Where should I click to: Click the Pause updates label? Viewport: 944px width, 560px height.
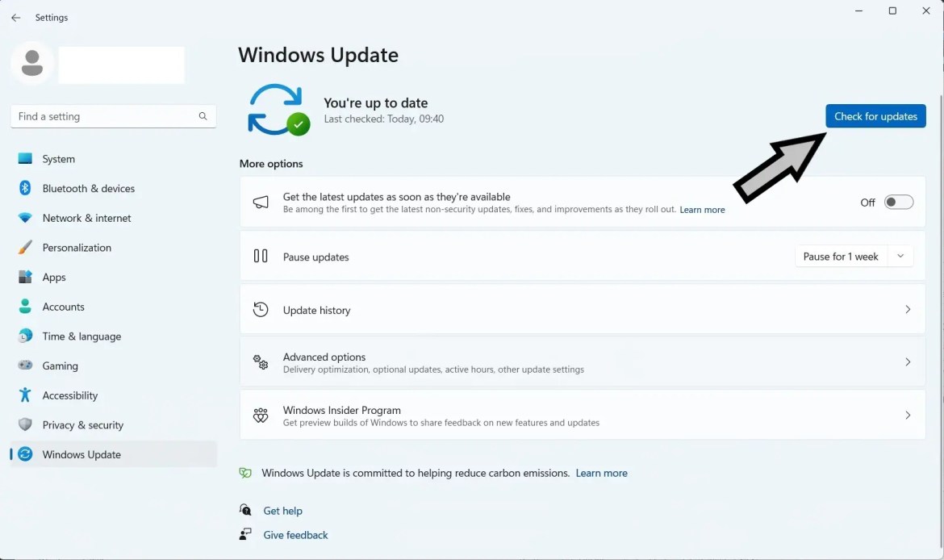pyautogui.click(x=315, y=257)
